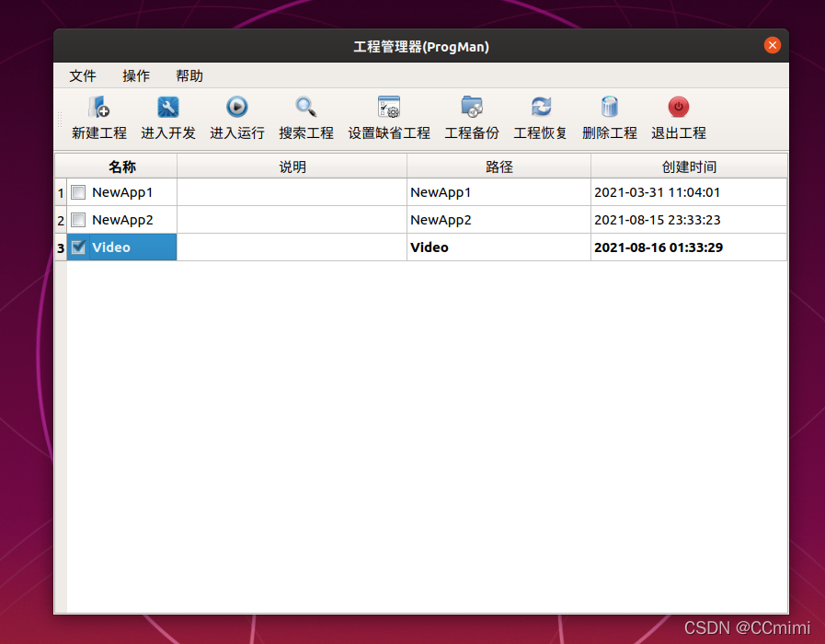Click the 创建时间 column header

pyautogui.click(x=689, y=167)
